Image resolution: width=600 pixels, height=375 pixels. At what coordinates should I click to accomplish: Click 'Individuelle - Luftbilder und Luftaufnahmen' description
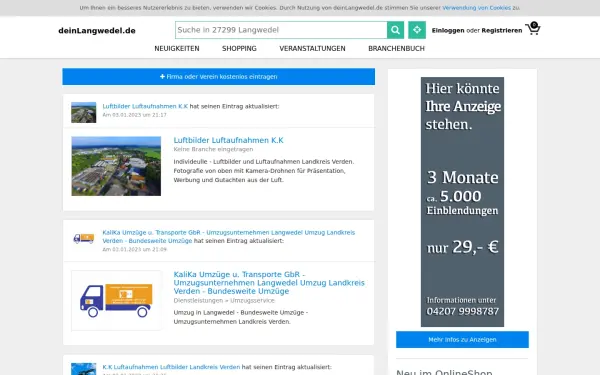(x=264, y=171)
